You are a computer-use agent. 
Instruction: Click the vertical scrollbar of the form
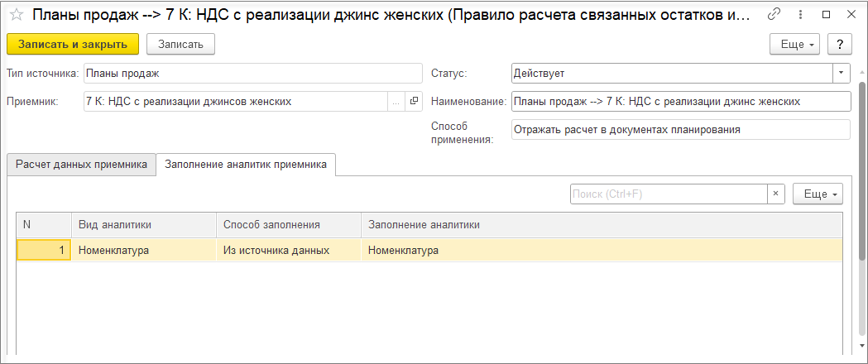pos(862,207)
